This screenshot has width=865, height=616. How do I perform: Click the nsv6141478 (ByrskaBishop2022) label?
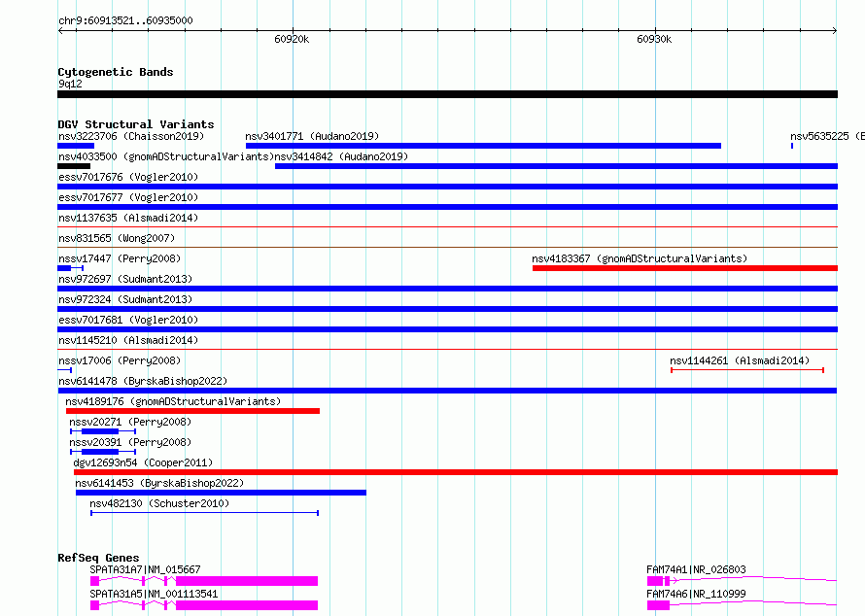tap(143, 381)
